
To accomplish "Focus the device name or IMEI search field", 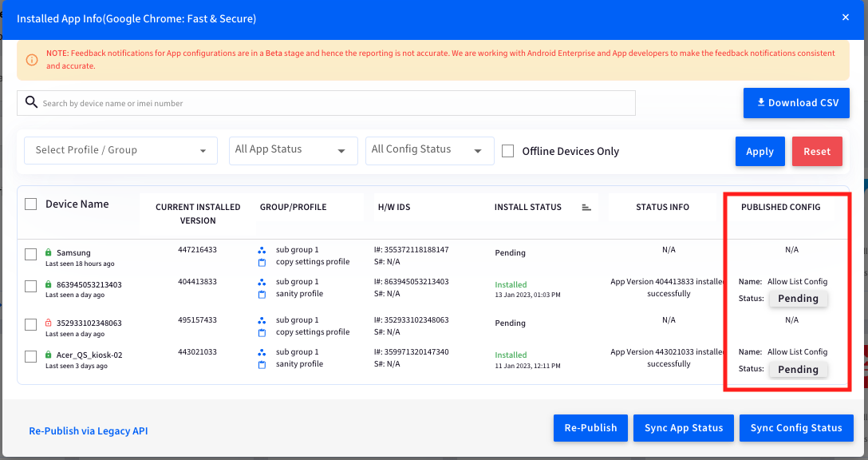I will [326, 103].
